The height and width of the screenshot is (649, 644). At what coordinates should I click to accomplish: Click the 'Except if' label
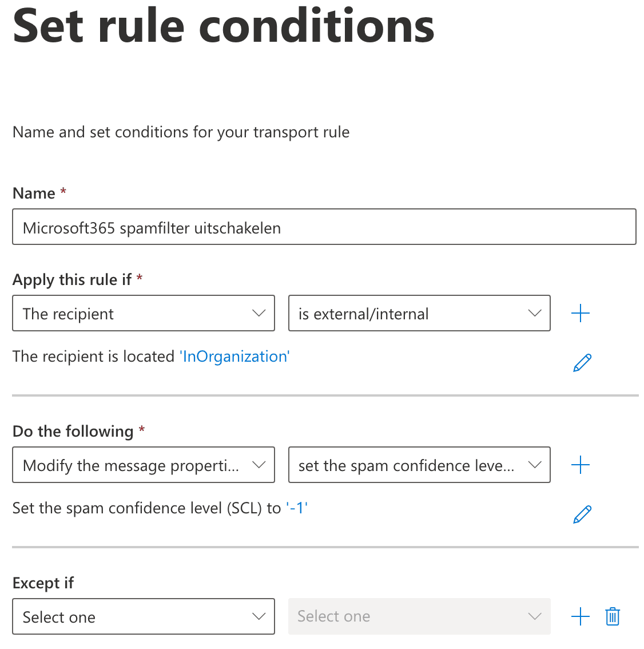point(43,583)
